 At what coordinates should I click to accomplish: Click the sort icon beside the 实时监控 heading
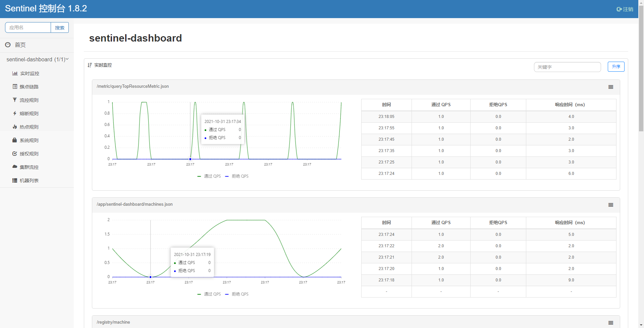click(90, 65)
